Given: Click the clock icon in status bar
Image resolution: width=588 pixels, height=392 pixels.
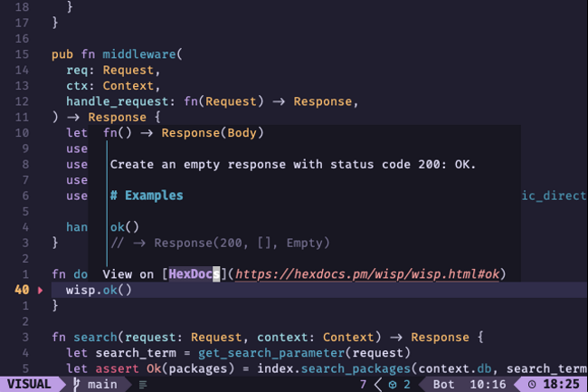Looking at the screenshot, I should click(x=531, y=385).
